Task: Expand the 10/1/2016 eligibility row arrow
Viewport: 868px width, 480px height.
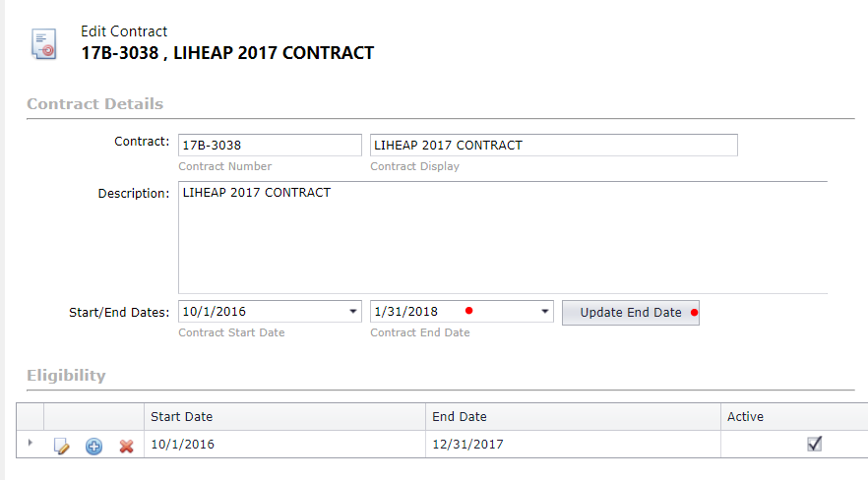Action: point(31,443)
